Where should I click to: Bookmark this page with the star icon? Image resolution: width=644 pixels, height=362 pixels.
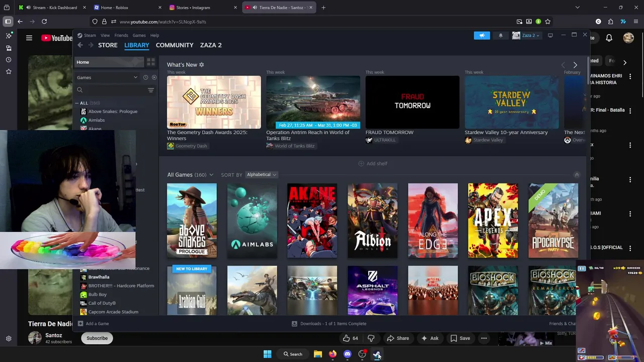[x=548, y=22]
